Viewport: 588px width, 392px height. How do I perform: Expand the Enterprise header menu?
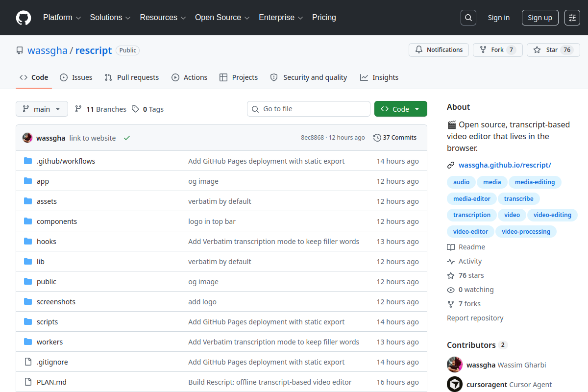(x=281, y=18)
